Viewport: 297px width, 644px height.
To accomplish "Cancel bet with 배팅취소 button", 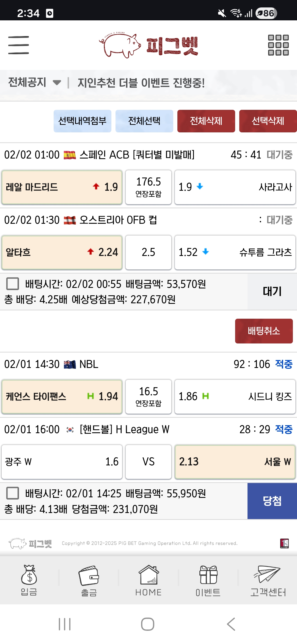I will [264, 331].
